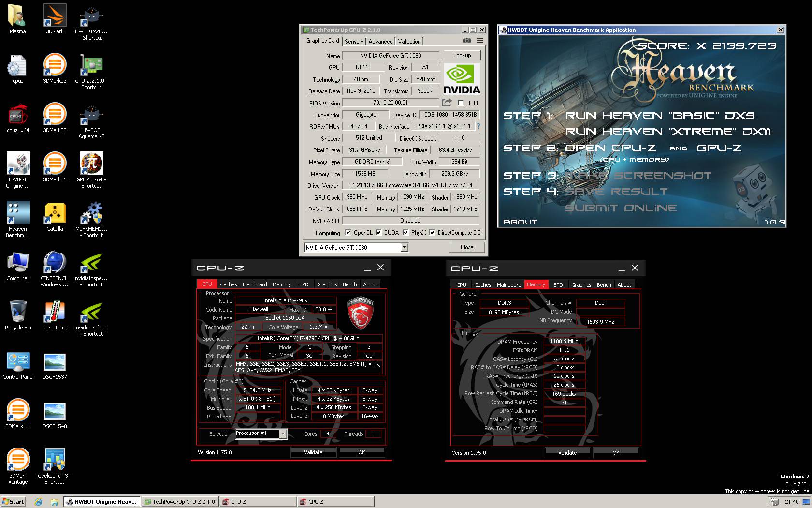Launch Catzilla desktop shortcut

pos(55,217)
